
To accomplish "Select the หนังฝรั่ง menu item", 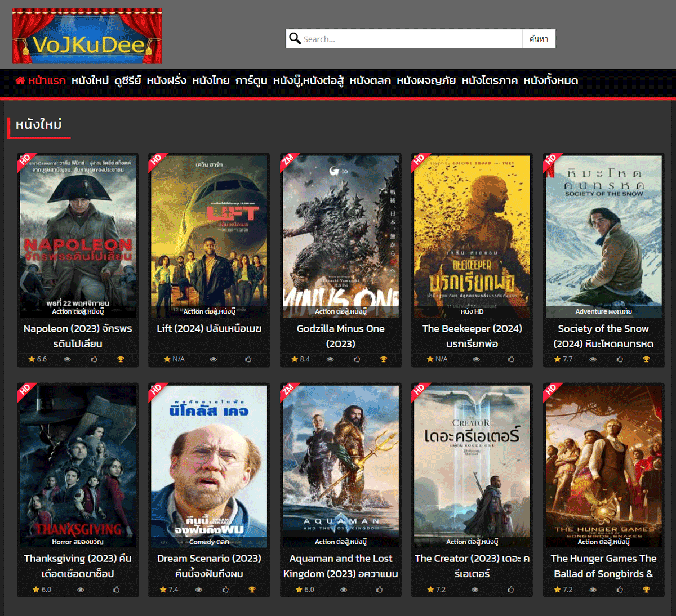I will click(167, 81).
